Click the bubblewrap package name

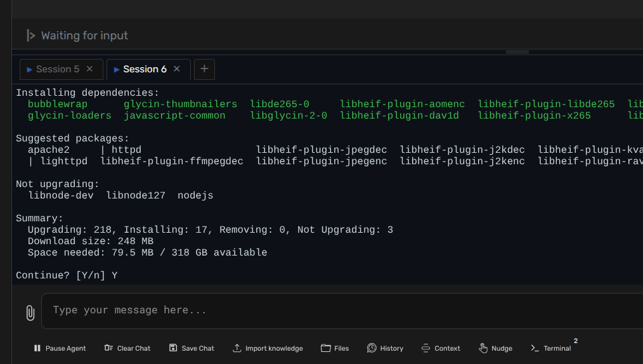58,104
